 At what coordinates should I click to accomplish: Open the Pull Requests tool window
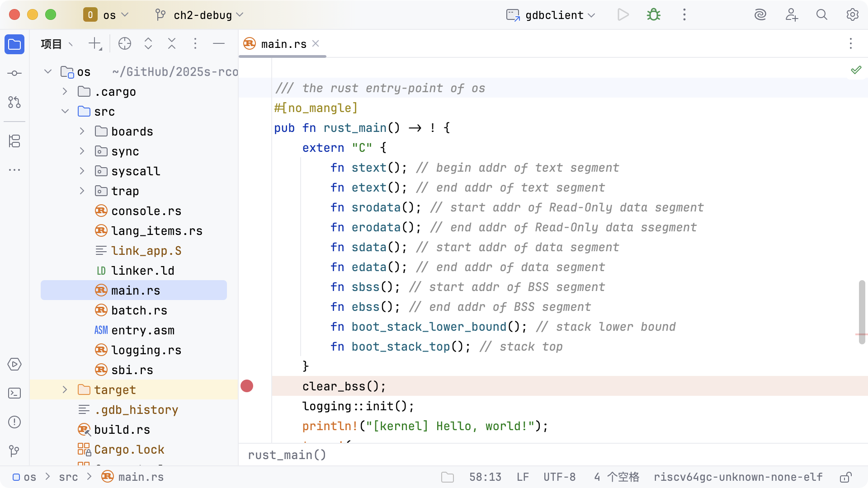point(14,102)
